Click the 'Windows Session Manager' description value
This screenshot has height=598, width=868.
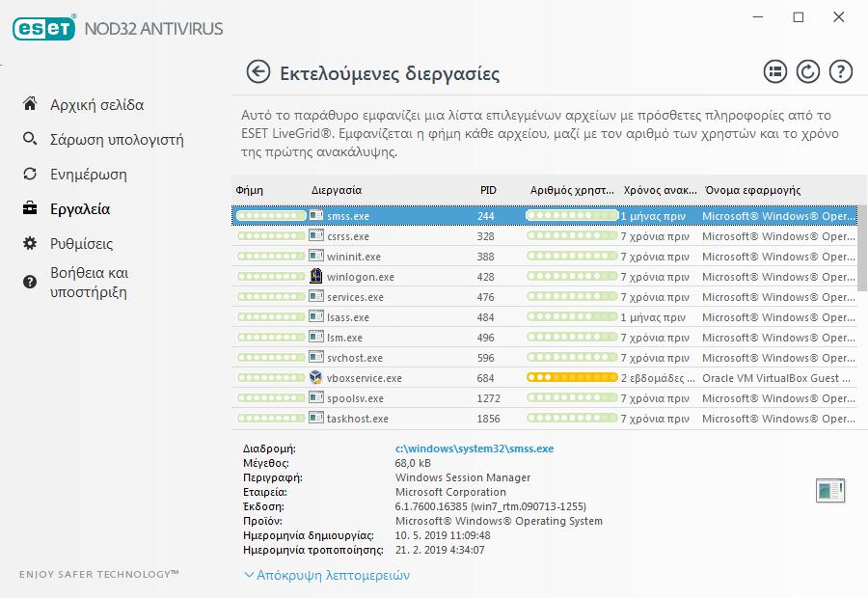[x=463, y=477]
